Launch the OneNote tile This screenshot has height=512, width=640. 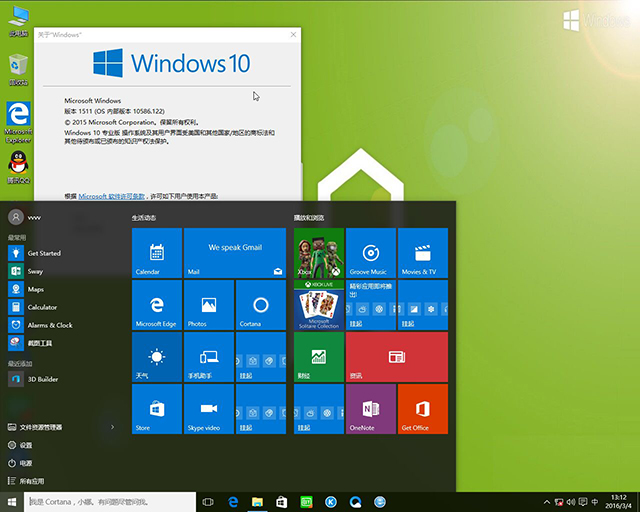[370, 409]
